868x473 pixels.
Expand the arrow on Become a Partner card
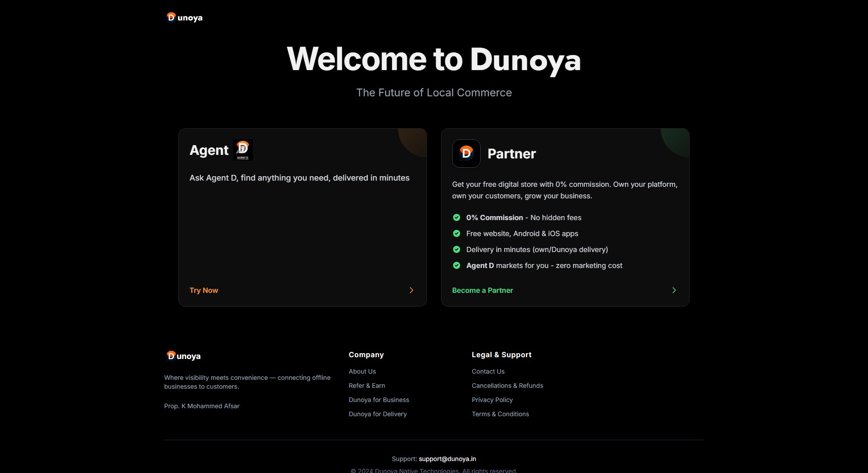coord(674,290)
